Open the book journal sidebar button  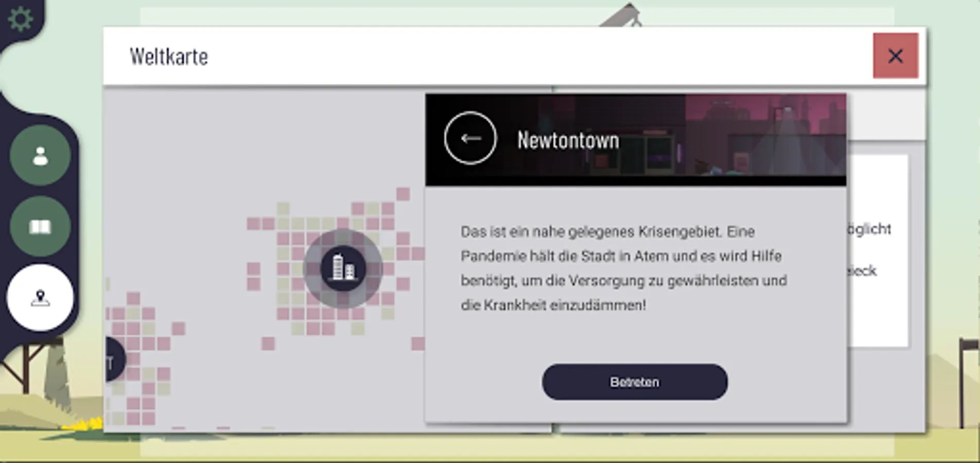pos(40,226)
